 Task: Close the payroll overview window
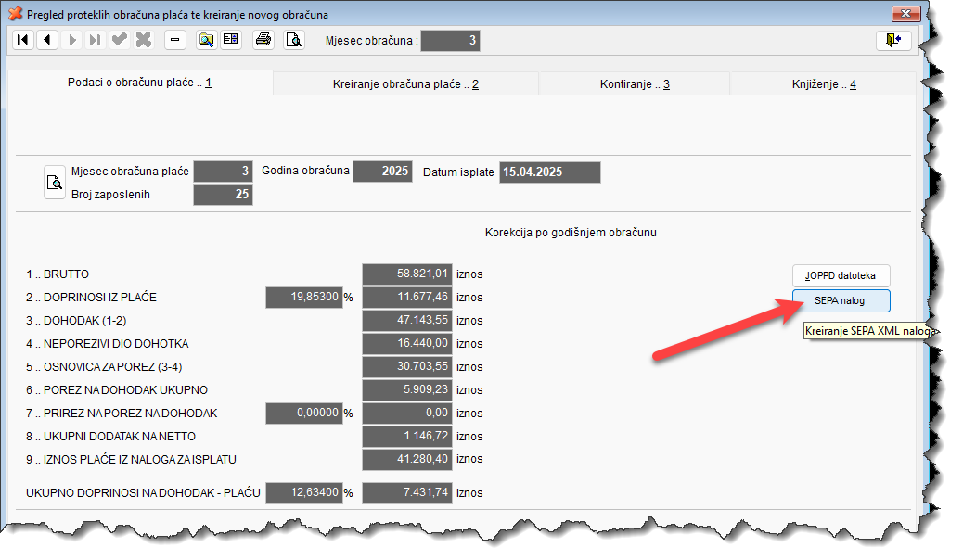pyautogui.click(x=905, y=14)
